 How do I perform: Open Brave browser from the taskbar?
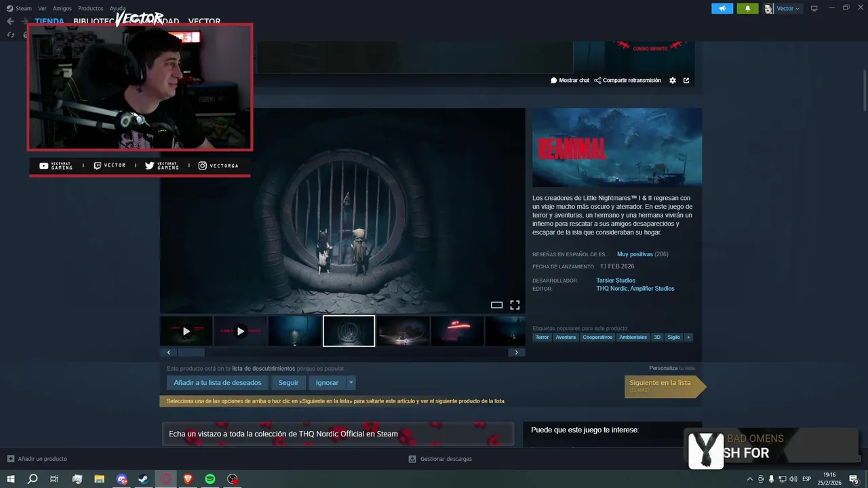point(188,479)
